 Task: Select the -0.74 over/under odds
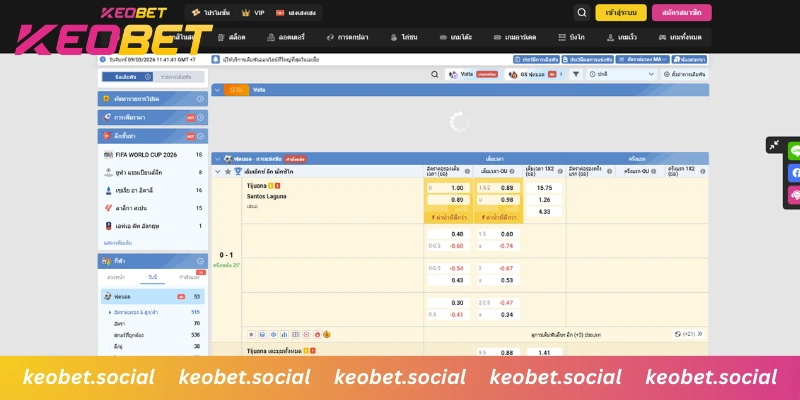(498, 246)
